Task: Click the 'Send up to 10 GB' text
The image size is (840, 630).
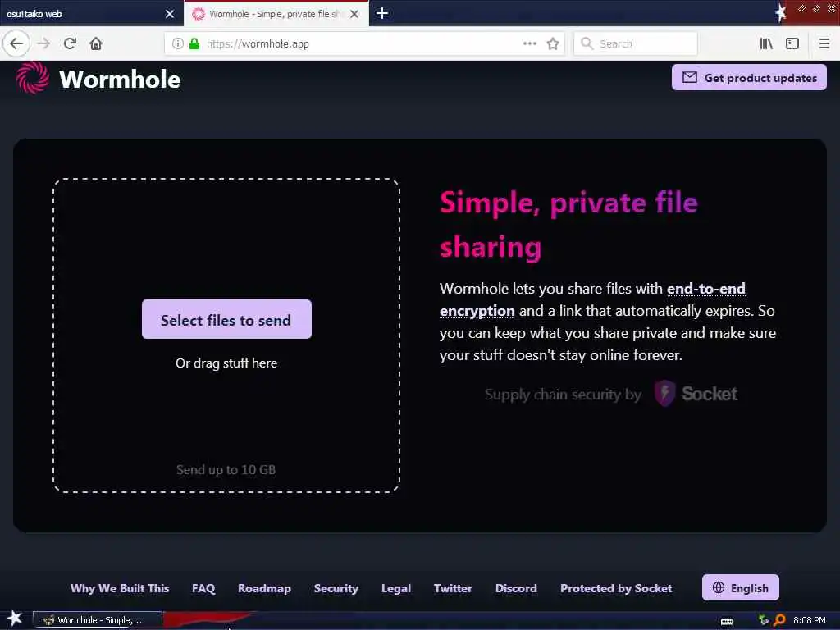Action: [x=226, y=470]
